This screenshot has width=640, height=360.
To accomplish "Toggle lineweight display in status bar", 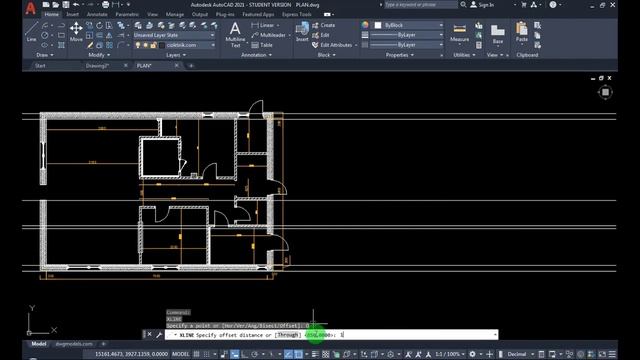I will pyautogui.click(x=315, y=354).
